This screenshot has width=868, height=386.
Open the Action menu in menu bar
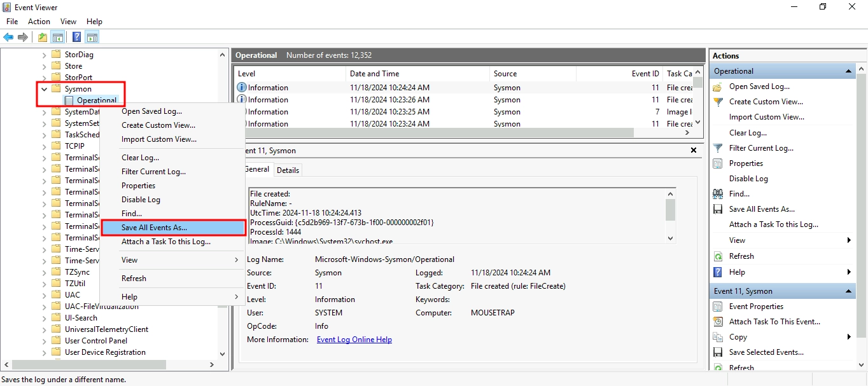[x=39, y=22]
